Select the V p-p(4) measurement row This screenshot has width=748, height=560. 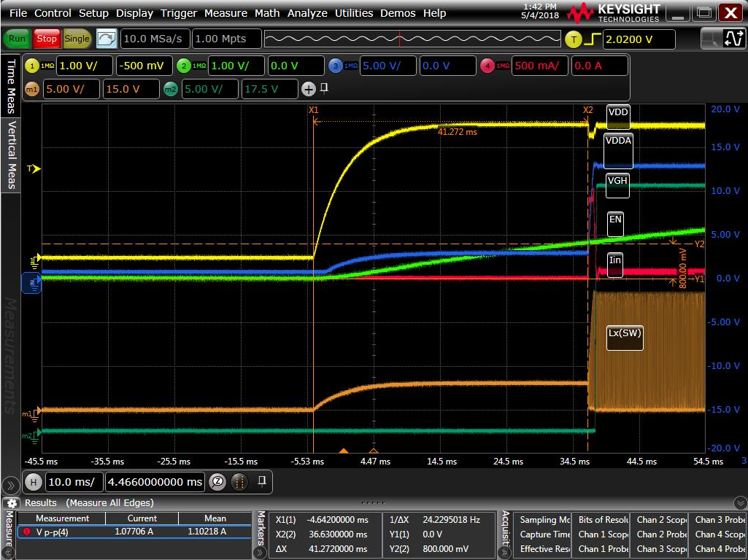pos(134,532)
